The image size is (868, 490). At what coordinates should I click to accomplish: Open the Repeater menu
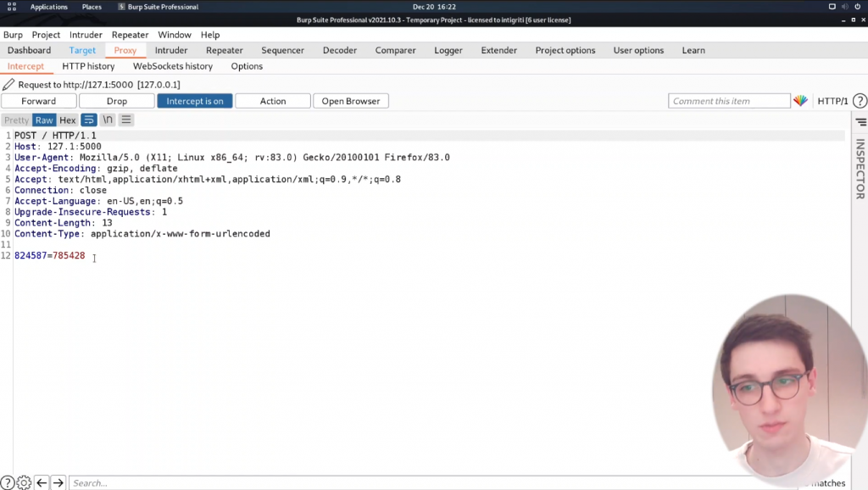(130, 34)
